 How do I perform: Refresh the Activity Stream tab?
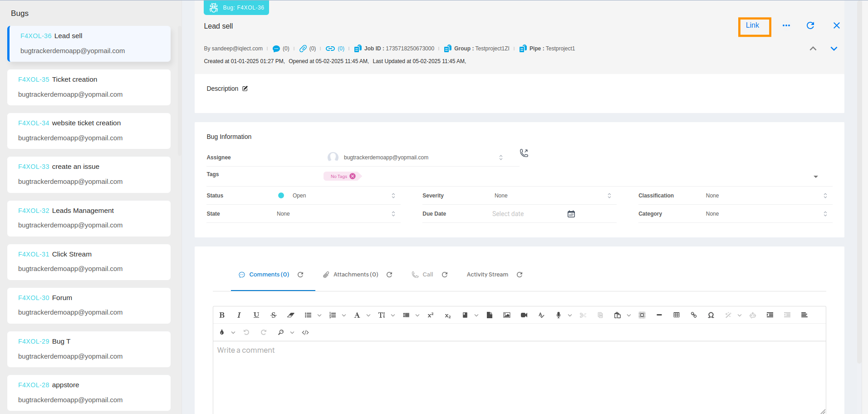(520, 275)
